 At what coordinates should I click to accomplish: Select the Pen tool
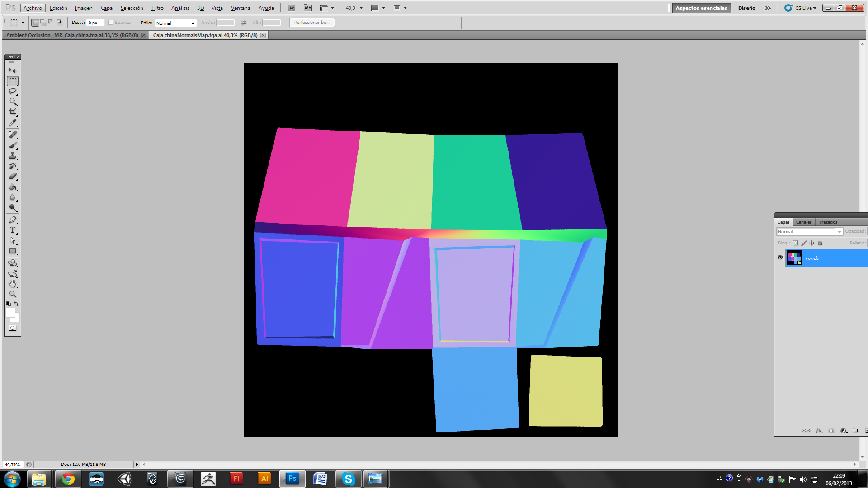click(13, 220)
